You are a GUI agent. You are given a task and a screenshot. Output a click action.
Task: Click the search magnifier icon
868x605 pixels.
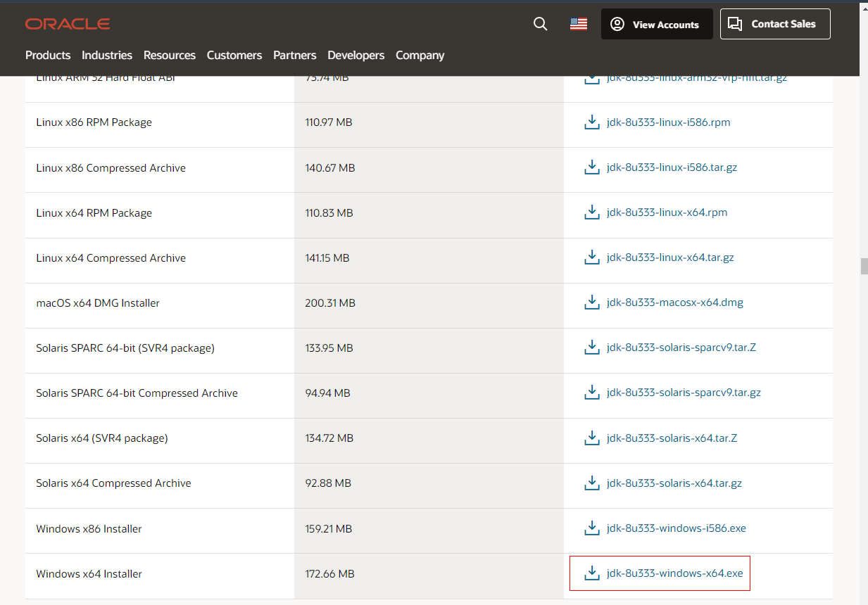(540, 24)
